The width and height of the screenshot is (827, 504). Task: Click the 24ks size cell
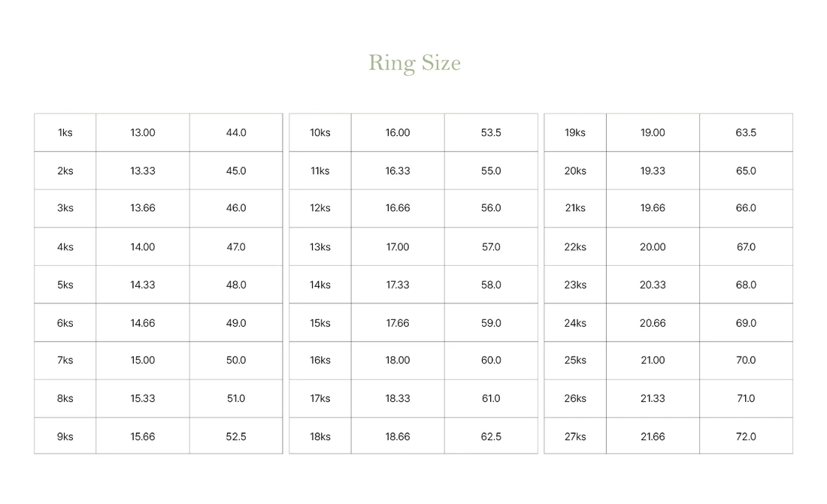click(x=575, y=323)
